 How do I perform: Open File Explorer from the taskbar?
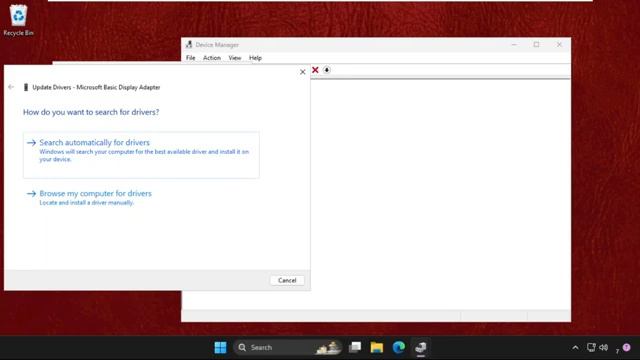[x=377, y=347]
